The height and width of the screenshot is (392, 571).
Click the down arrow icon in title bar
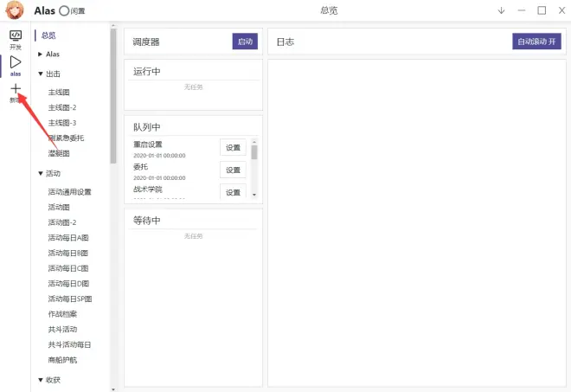(502, 10)
